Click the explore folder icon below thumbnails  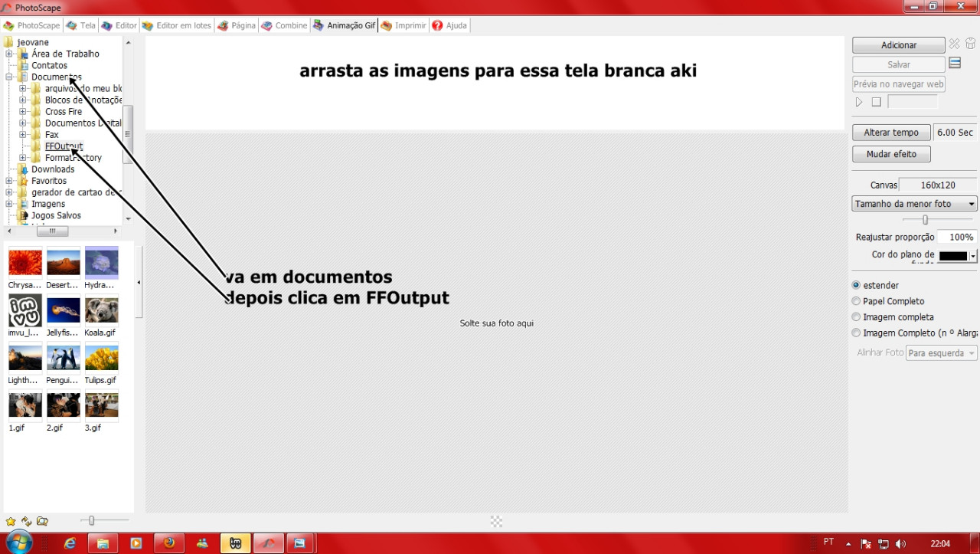click(42, 521)
